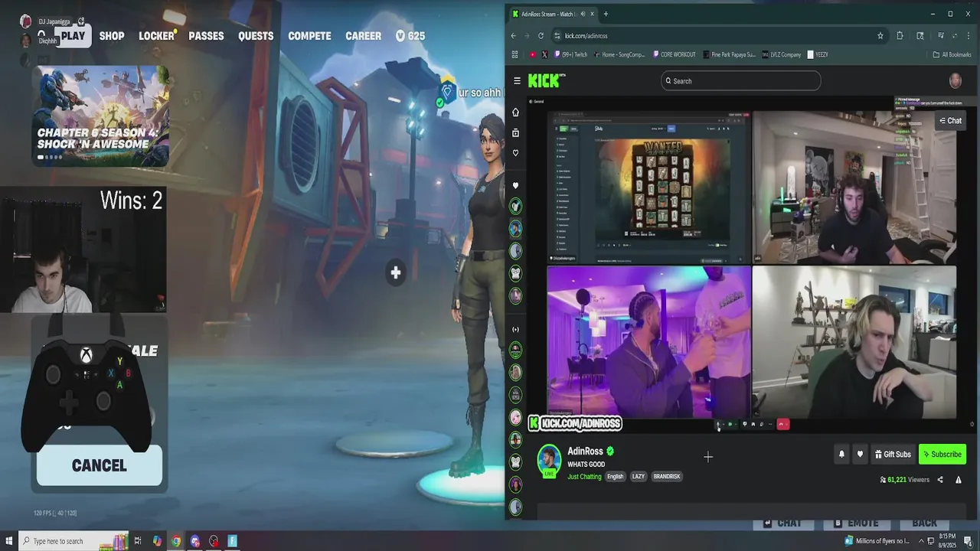
Task: Click notification bell for AdinRoss
Action: [841, 455]
